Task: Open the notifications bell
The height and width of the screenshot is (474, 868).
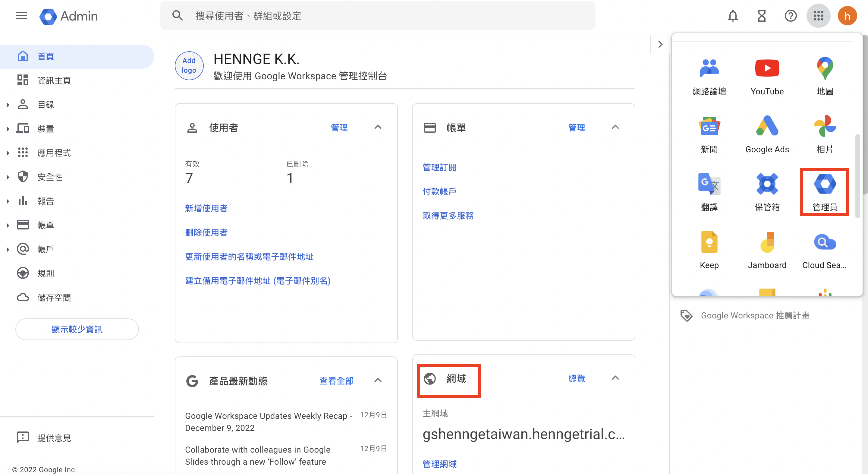Action: click(x=733, y=16)
